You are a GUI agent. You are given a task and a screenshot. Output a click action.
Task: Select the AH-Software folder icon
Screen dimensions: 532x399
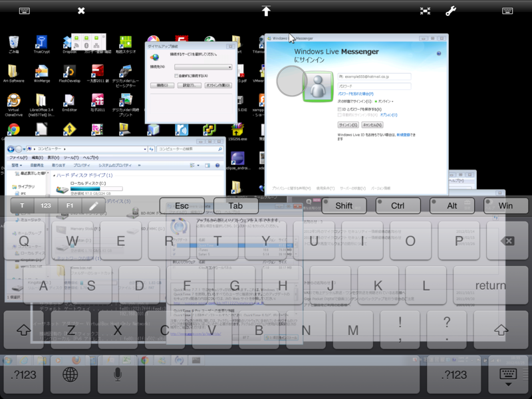[13, 74]
